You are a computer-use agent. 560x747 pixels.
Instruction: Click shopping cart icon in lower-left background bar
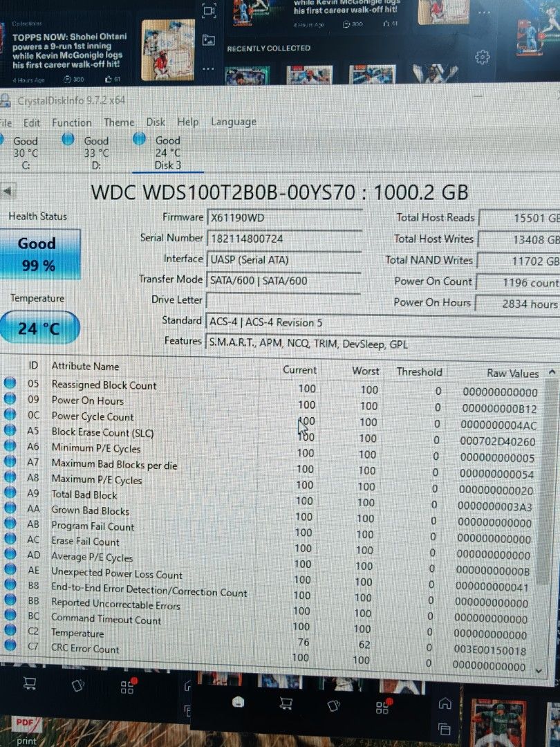(30, 684)
